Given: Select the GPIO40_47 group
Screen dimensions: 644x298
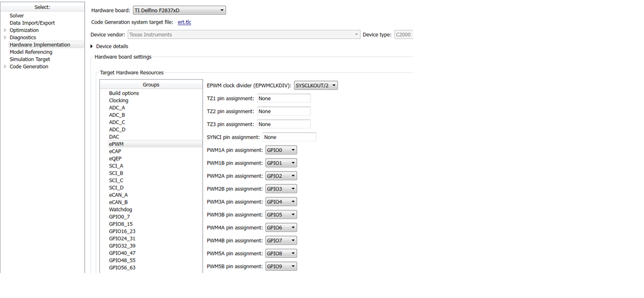Looking at the screenshot, I should (x=122, y=253).
